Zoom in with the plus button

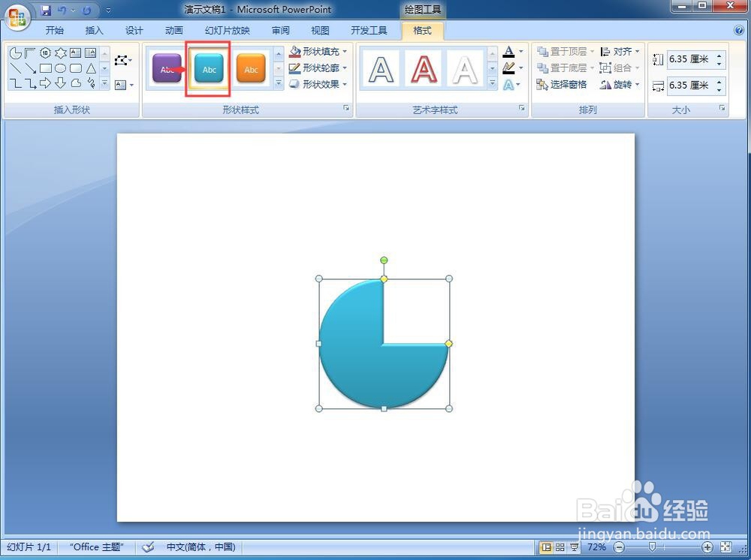coord(707,546)
